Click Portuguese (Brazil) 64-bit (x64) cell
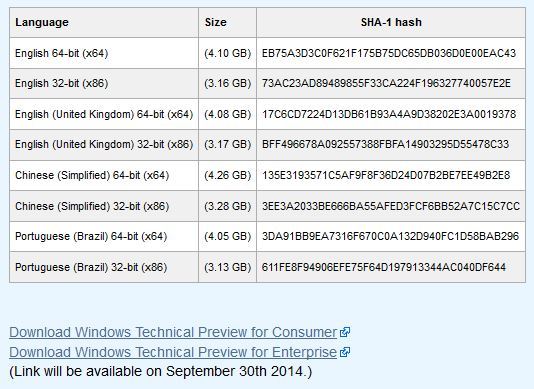 point(104,236)
